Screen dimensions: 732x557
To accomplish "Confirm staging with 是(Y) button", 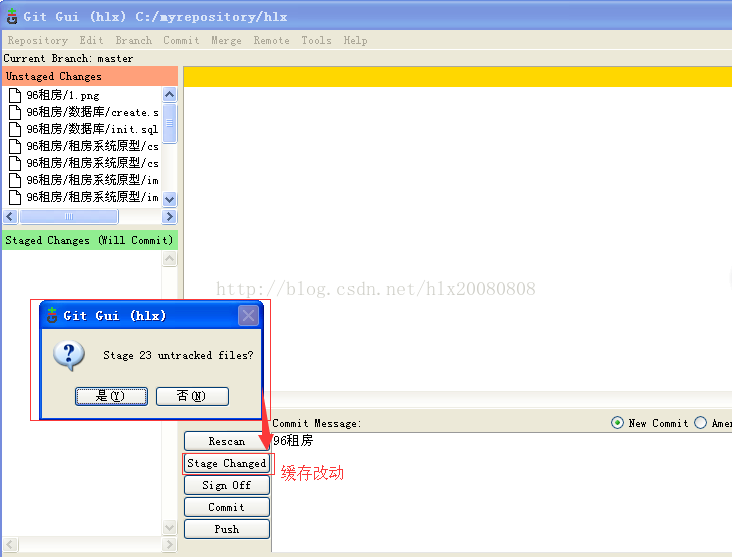I will point(111,396).
